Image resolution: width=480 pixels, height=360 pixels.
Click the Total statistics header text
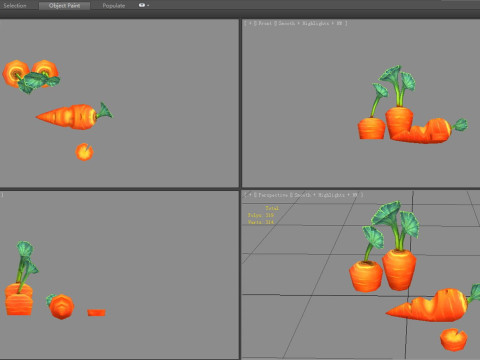pyautogui.click(x=272, y=208)
